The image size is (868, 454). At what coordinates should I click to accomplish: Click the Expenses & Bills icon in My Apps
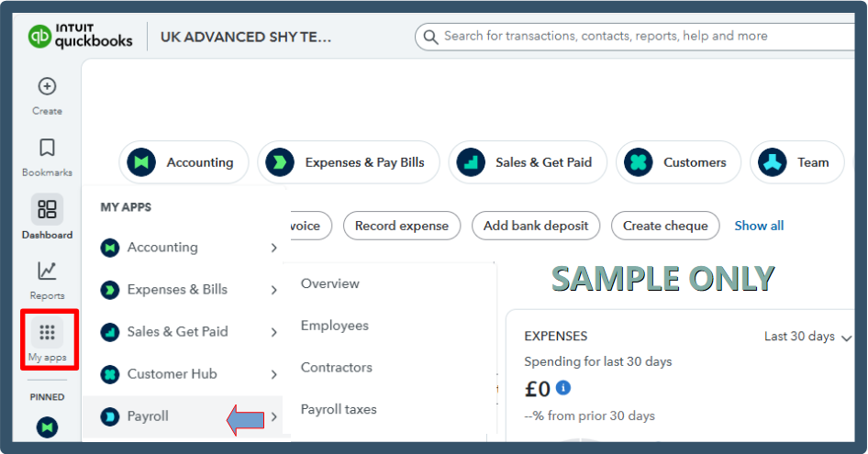(109, 290)
